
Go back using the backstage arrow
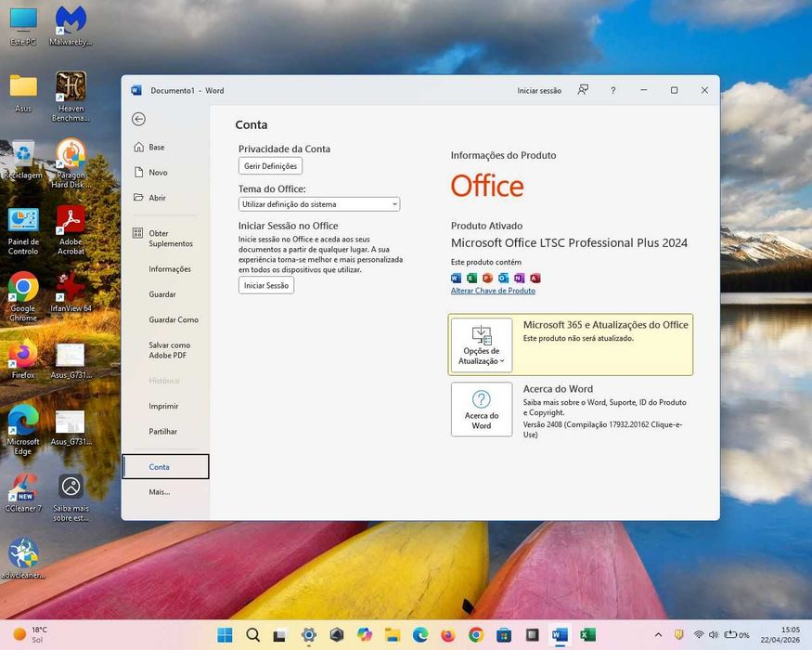138,119
